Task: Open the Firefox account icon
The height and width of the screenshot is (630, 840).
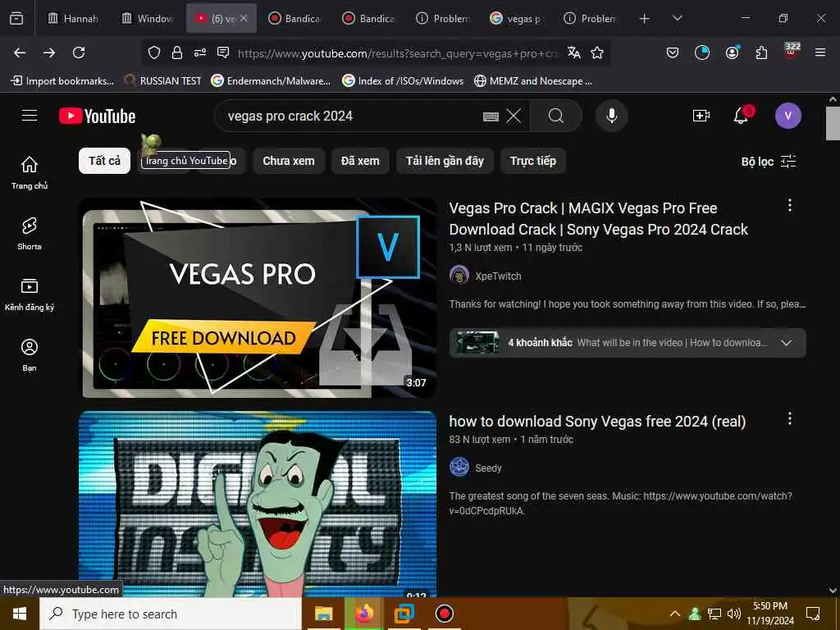Action: [732, 52]
